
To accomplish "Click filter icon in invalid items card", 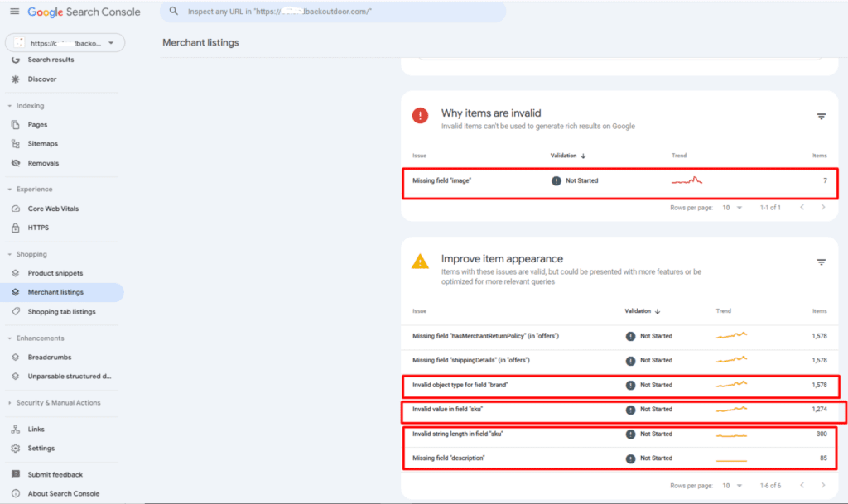I will (821, 117).
